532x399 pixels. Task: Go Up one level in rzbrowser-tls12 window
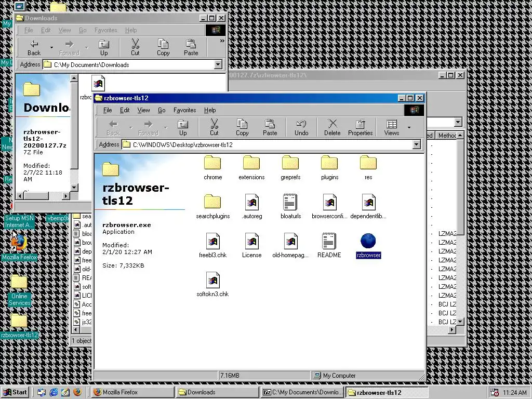click(183, 128)
